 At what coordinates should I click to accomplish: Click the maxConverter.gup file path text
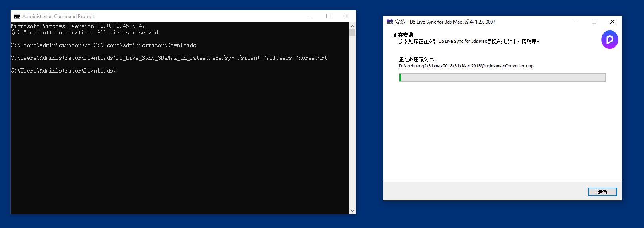(466, 66)
